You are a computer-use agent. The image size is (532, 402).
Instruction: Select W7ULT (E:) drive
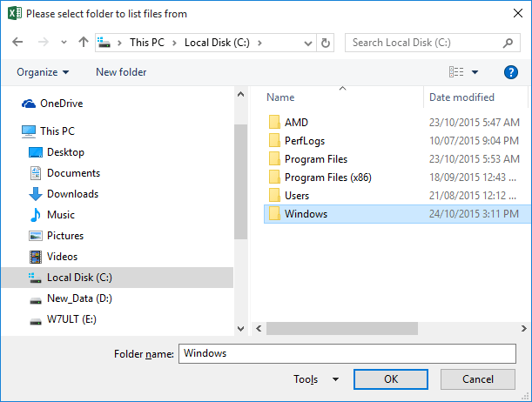tap(63, 319)
